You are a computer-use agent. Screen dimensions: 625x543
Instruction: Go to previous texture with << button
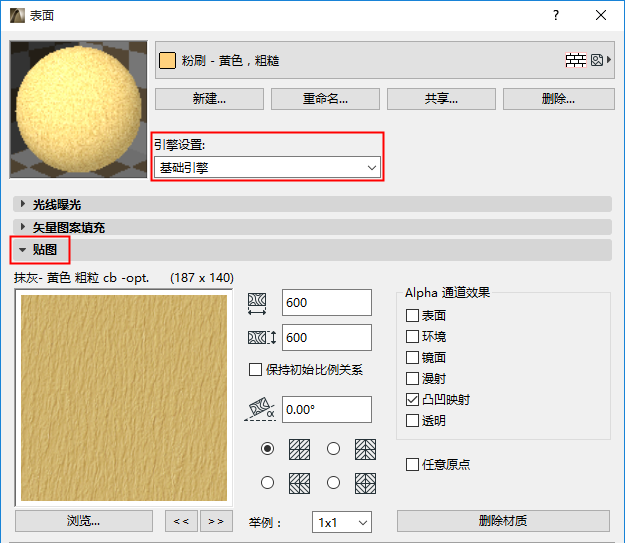point(181,521)
